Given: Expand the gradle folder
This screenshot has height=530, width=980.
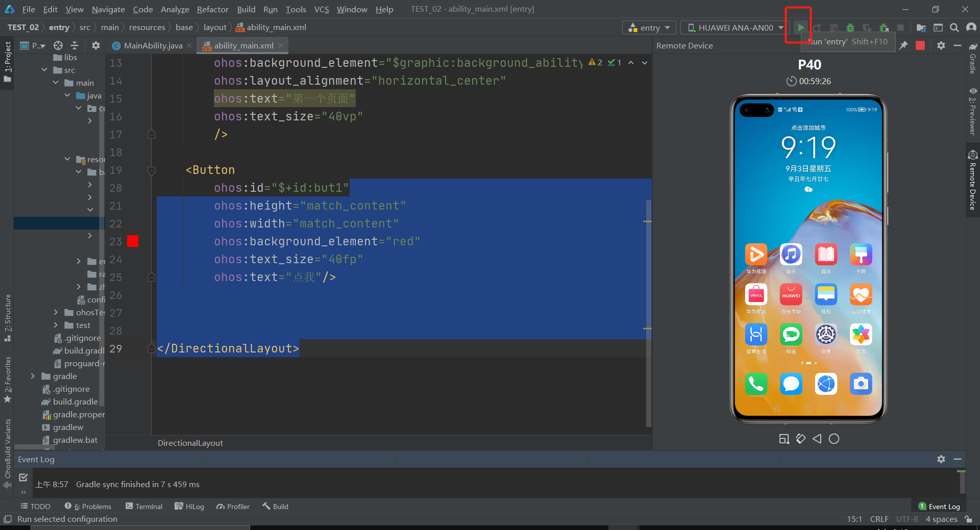Looking at the screenshot, I should pos(33,376).
